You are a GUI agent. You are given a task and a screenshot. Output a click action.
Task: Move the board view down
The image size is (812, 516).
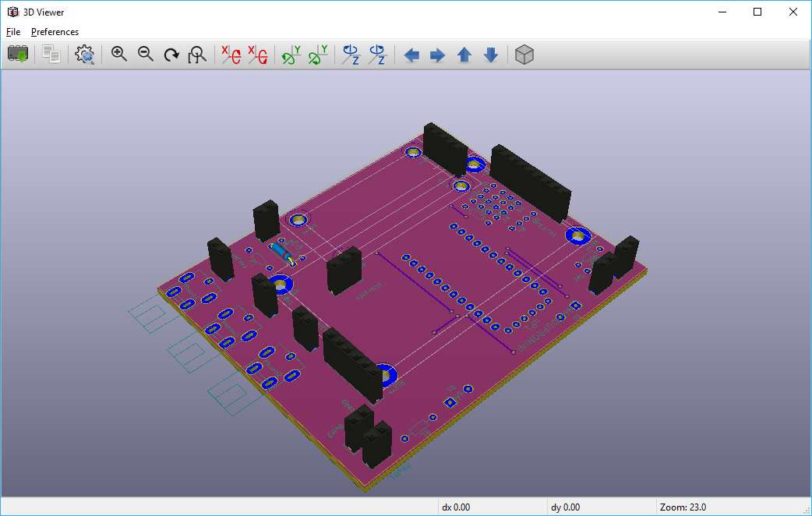point(491,54)
